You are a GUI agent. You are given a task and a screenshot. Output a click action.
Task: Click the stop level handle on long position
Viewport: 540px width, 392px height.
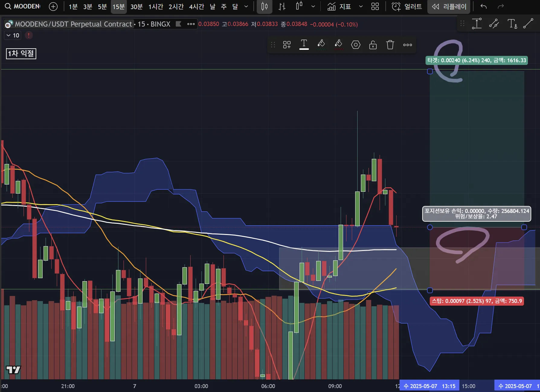point(430,291)
